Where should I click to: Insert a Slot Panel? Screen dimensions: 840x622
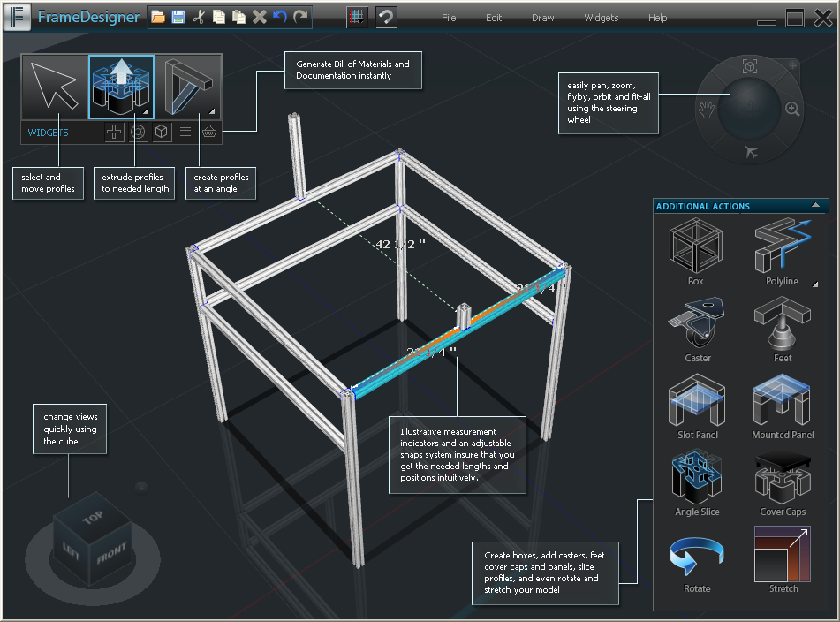pyautogui.click(x=697, y=407)
